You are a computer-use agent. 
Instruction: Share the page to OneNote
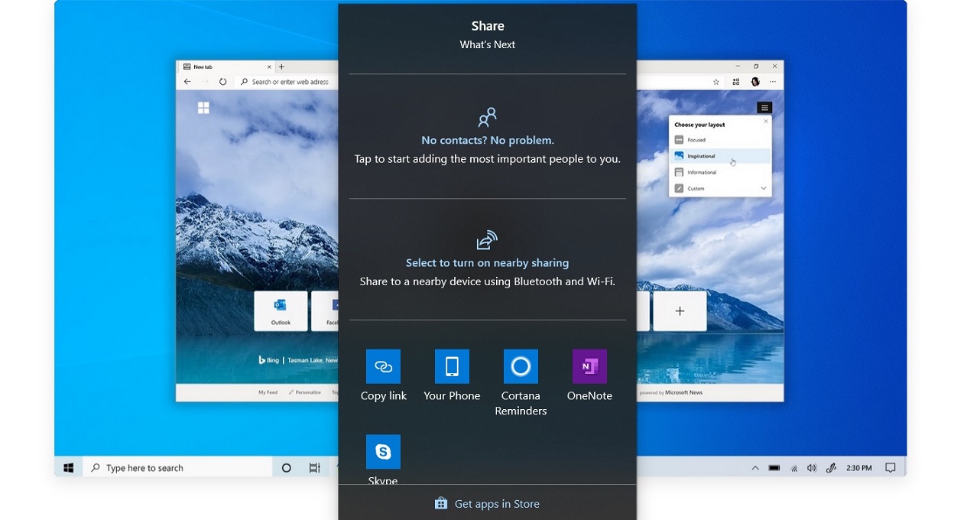pos(589,366)
